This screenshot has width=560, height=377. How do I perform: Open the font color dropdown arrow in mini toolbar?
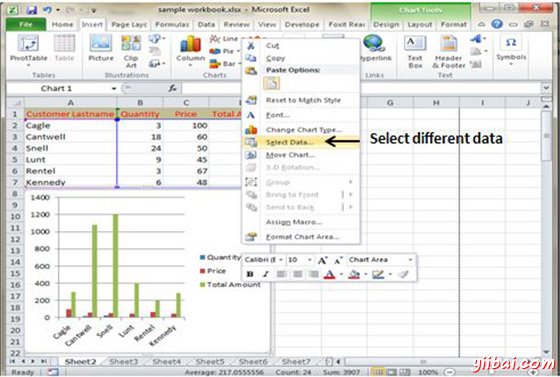pyautogui.click(x=341, y=274)
